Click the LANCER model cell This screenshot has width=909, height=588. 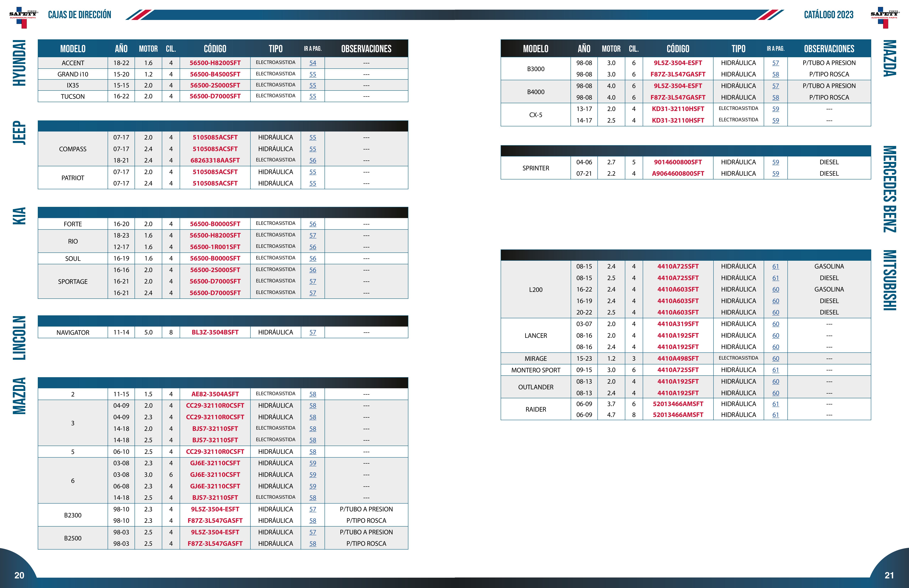tap(536, 336)
